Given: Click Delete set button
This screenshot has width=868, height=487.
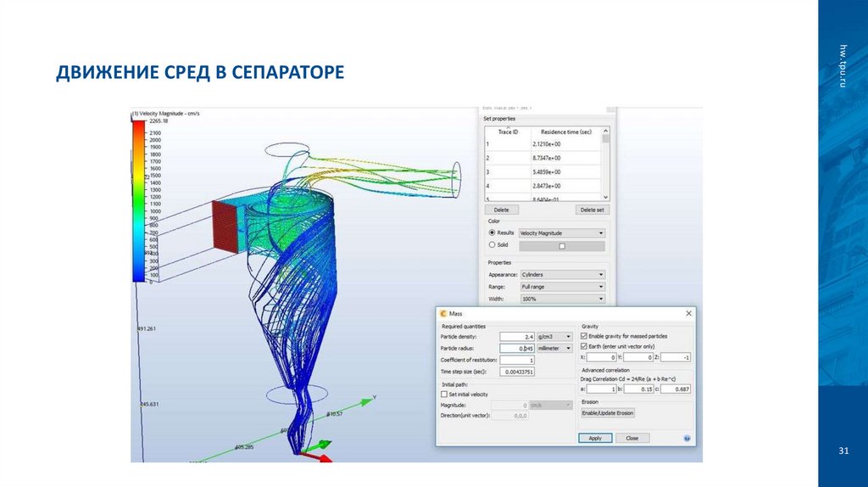Looking at the screenshot, I should click(x=593, y=210).
